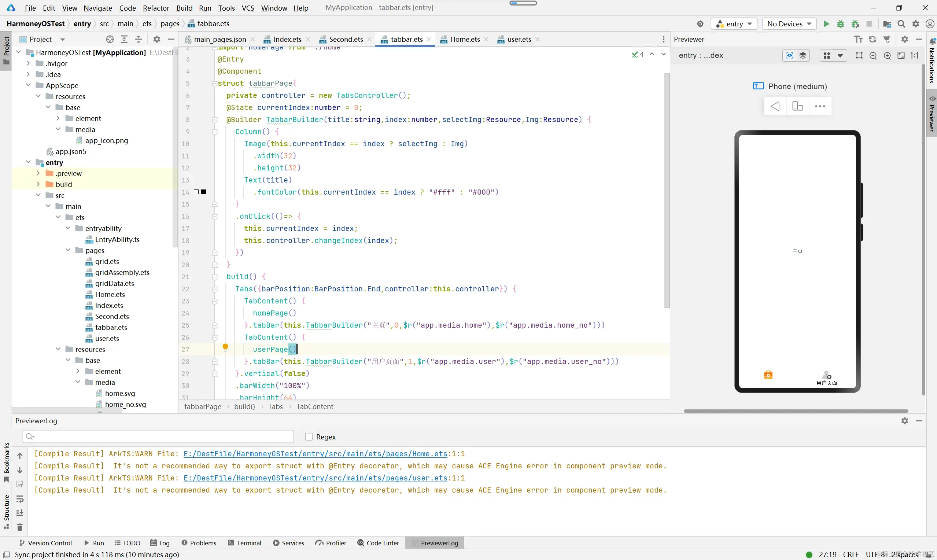
Task: Click the tabbarPage breadcrumb
Action: (203, 406)
